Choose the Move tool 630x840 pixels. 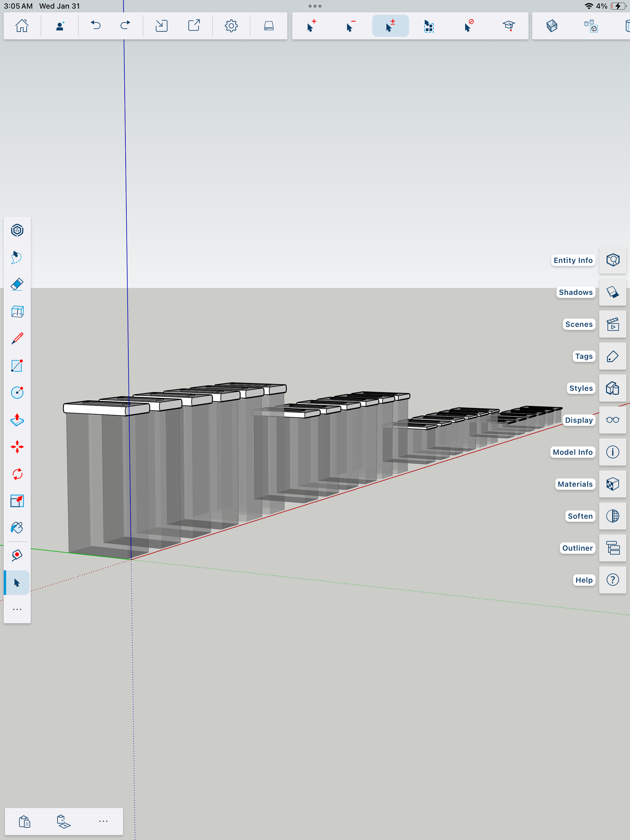tap(17, 447)
